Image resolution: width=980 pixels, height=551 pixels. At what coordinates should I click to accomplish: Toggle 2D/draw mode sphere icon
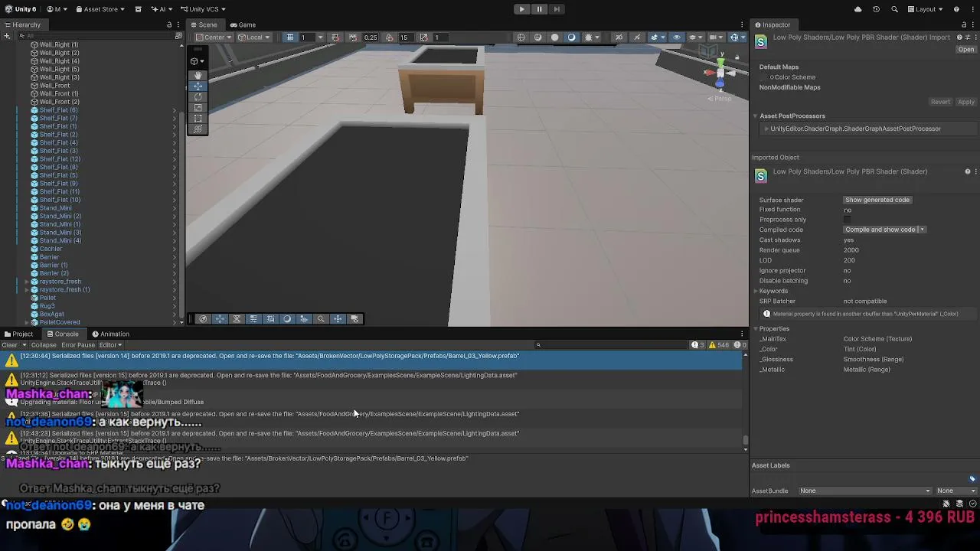click(x=555, y=37)
